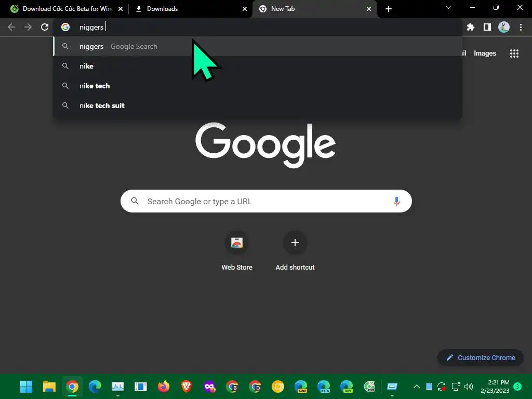Close the Download Cốc Cốc Beta tab

tap(121, 9)
